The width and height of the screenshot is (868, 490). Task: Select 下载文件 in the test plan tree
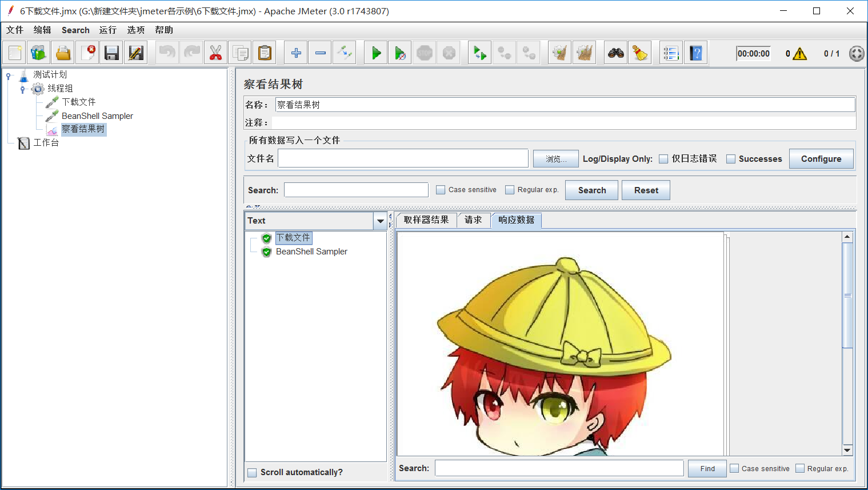coord(78,102)
